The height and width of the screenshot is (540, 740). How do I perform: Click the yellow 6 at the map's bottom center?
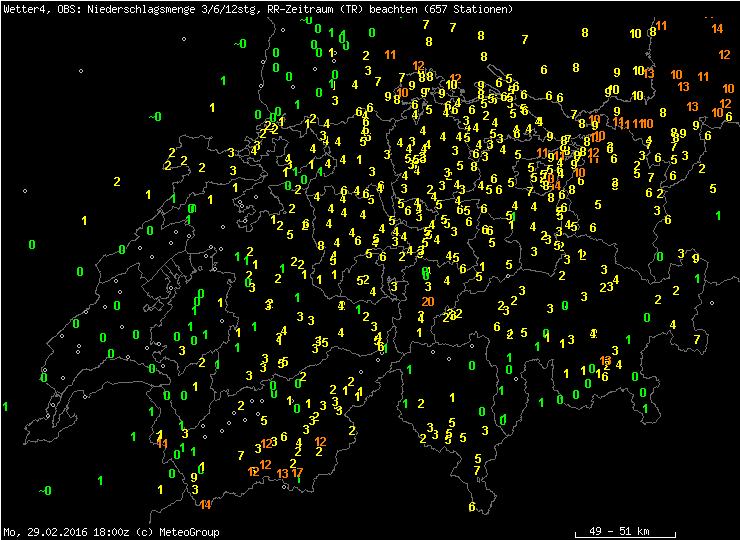coord(471,507)
